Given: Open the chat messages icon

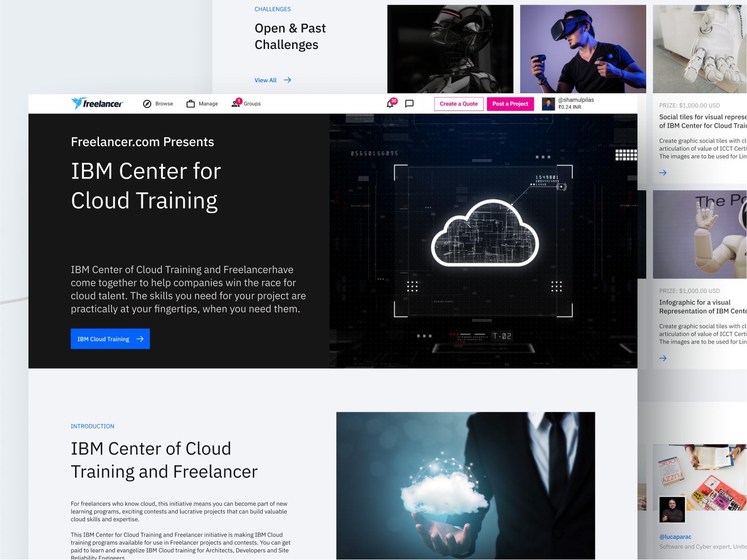Looking at the screenshot, I should click(409, 104).
